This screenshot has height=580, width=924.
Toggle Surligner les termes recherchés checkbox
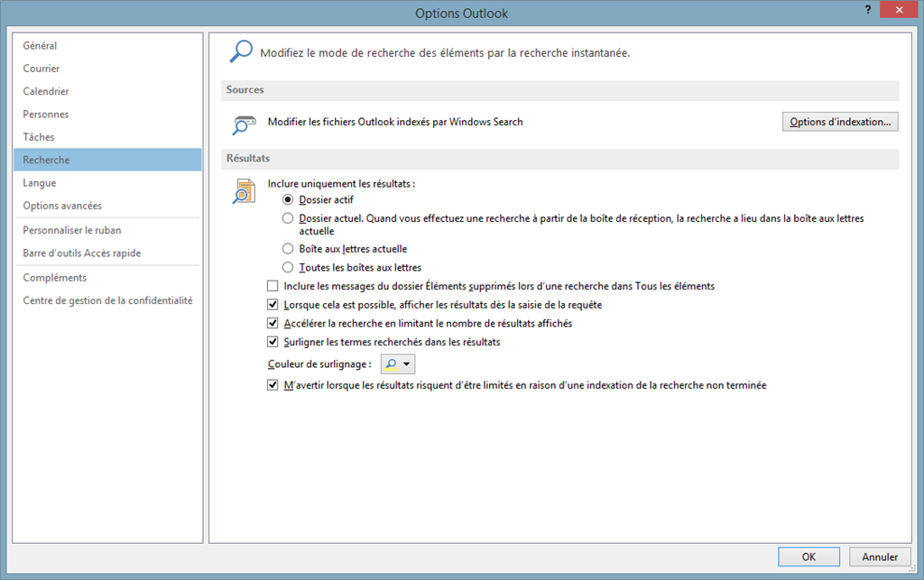pyautogui.click(x=273, y=342)
